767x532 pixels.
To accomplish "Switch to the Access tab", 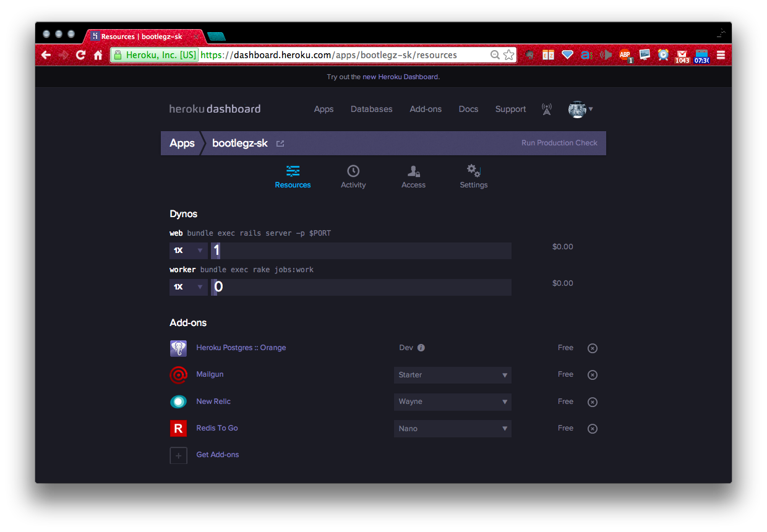I will (x=413, y=177).
